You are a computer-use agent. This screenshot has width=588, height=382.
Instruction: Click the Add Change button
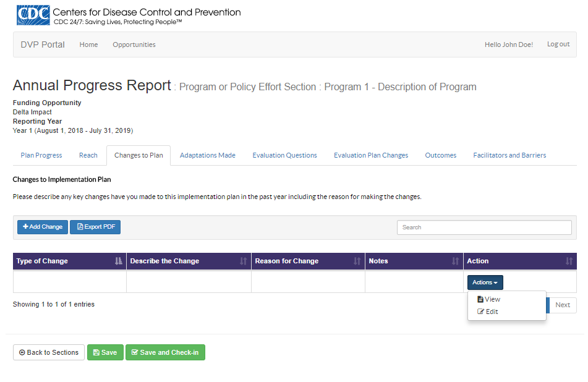point(43,227)
